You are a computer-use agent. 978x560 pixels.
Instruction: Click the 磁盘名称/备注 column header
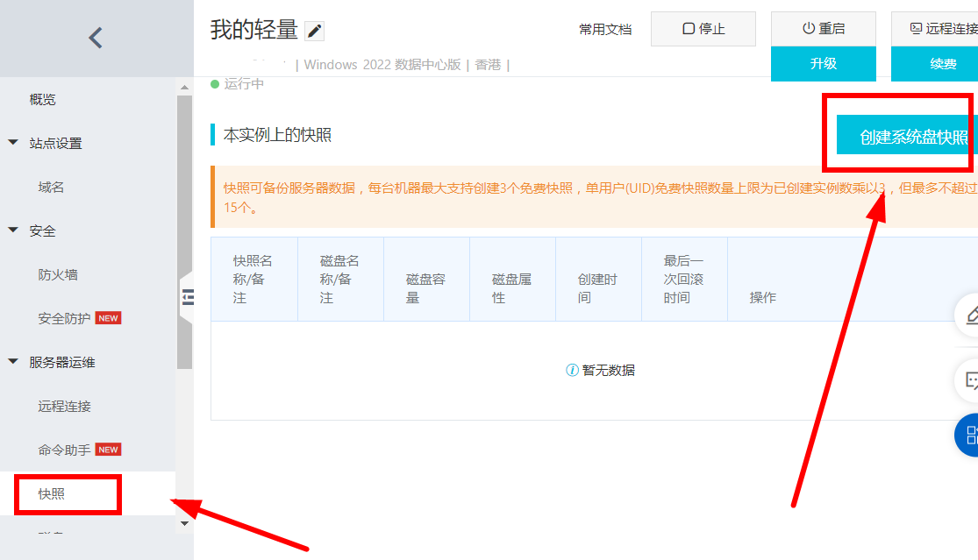click(x=340, y=279)
